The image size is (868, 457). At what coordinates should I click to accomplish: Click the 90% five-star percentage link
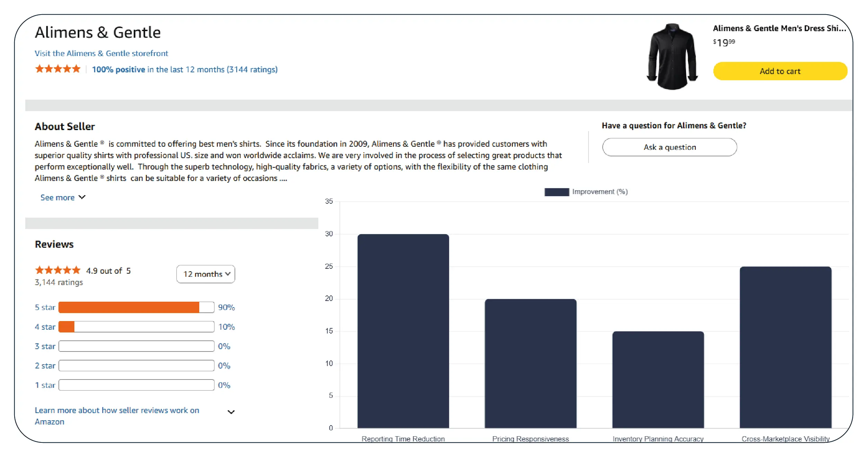click(x=226, y=307)
